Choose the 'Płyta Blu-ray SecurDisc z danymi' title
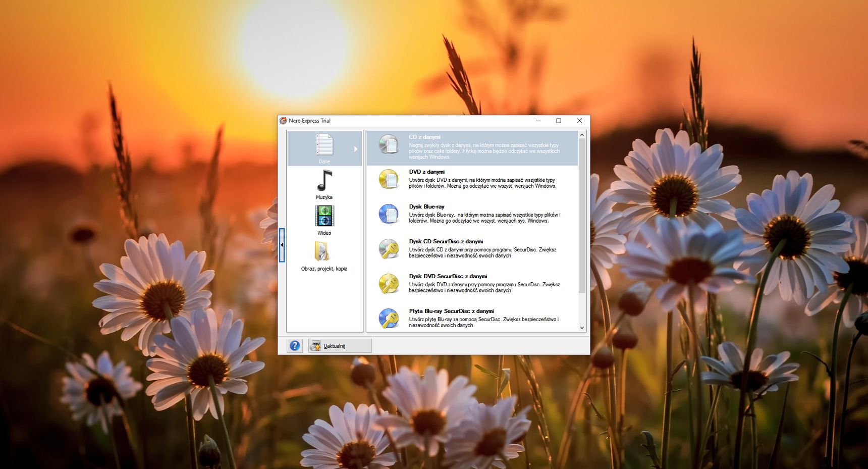The image size is (868, 469). click(451, 311)
